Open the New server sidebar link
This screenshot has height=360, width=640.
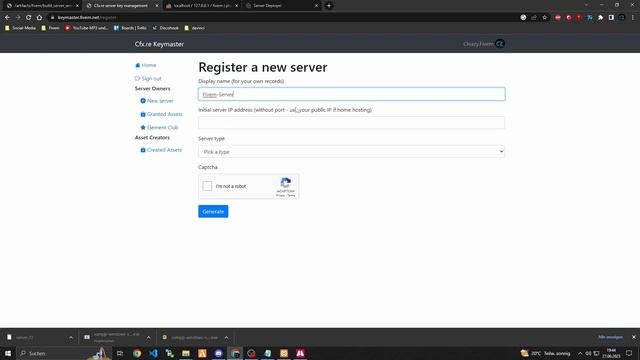160,101
